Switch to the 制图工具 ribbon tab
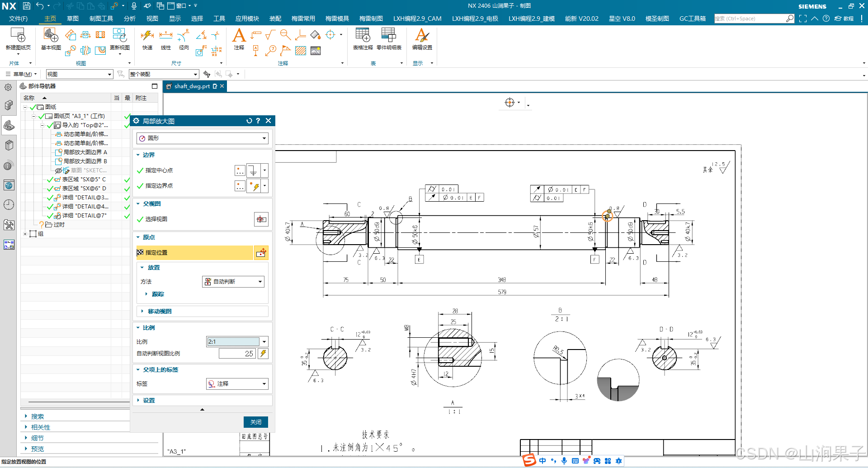Screen dimensions: 868x468 tap(101, 19)
